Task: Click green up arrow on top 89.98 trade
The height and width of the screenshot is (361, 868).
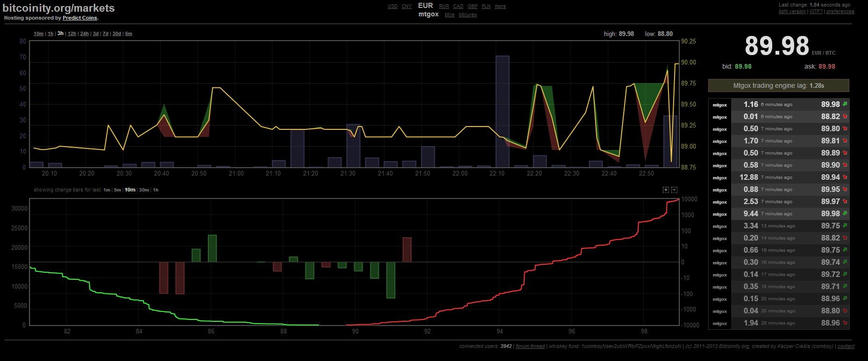Action: pyautogui.click(x=845, y=104)
